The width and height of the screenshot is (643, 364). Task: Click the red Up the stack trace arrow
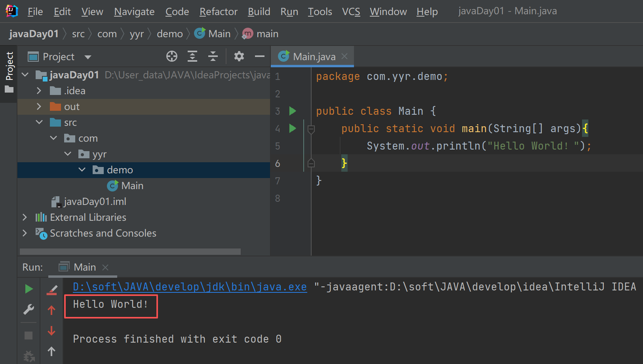tap(51, 310)
